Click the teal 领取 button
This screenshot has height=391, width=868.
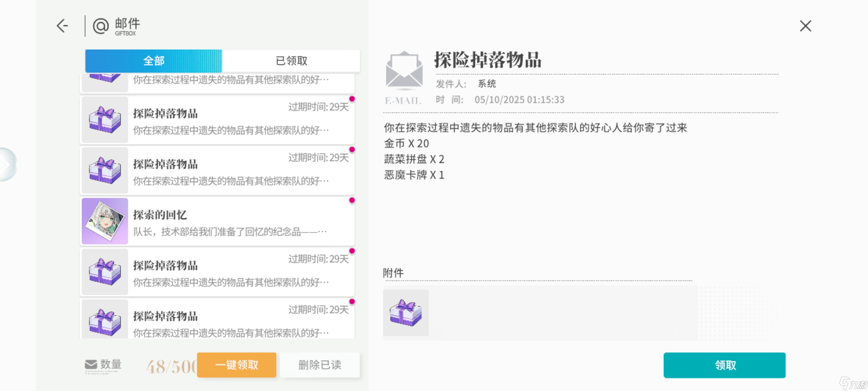725,365
